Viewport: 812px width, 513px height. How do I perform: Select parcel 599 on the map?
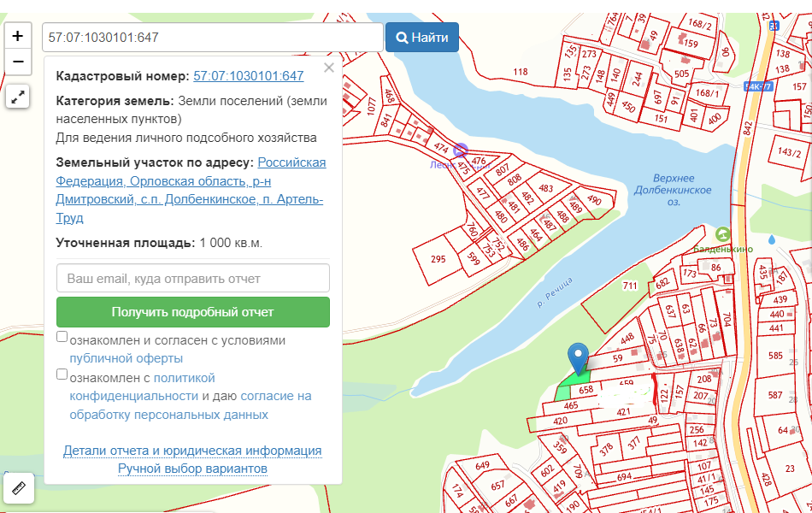point(473,258)
